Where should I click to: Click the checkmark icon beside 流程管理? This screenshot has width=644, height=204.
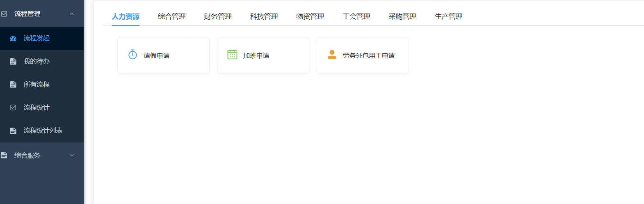[4, 14]
